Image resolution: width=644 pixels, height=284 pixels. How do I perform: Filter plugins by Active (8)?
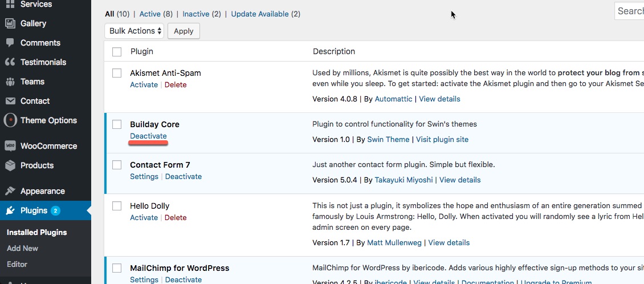(x=156, y=14)
